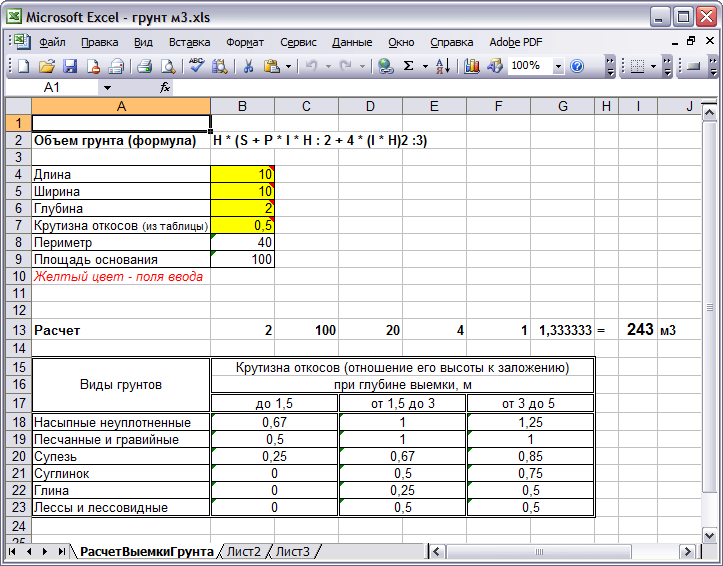Switch to the Лист2 sheet tab

point(243,551)
